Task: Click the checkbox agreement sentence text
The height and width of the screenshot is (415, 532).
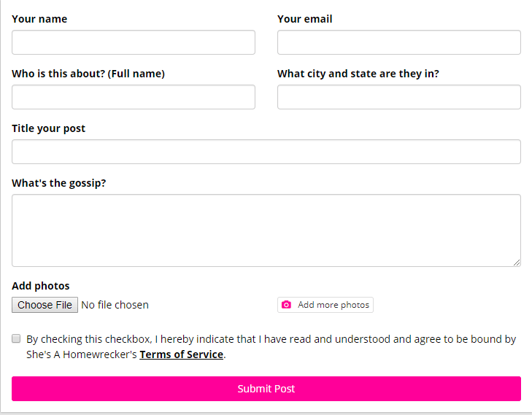Action: point(271,346)
